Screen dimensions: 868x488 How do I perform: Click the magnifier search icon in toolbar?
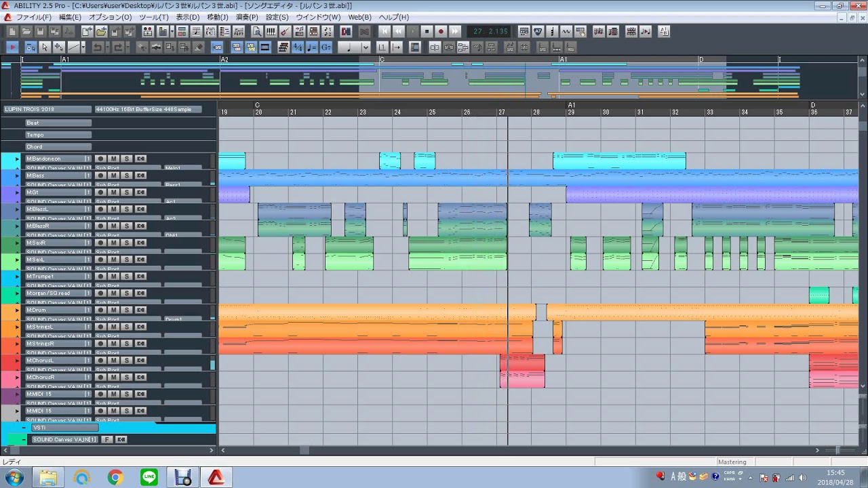257,31
